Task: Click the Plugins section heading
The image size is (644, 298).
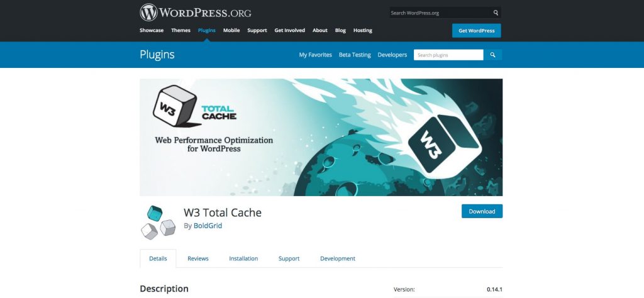Action: 157,54
